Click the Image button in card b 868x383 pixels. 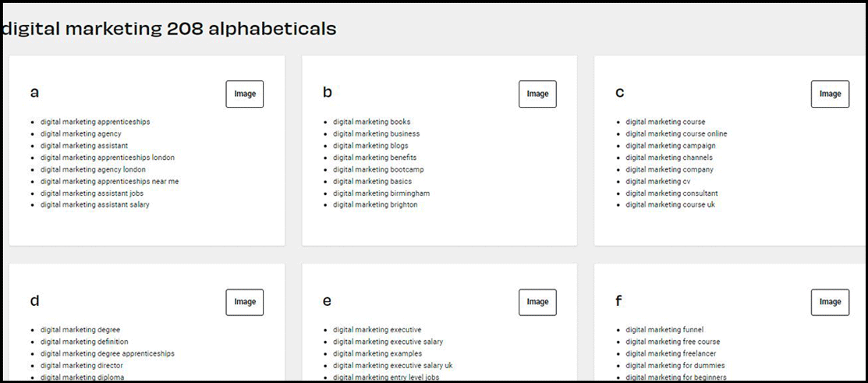537,94
